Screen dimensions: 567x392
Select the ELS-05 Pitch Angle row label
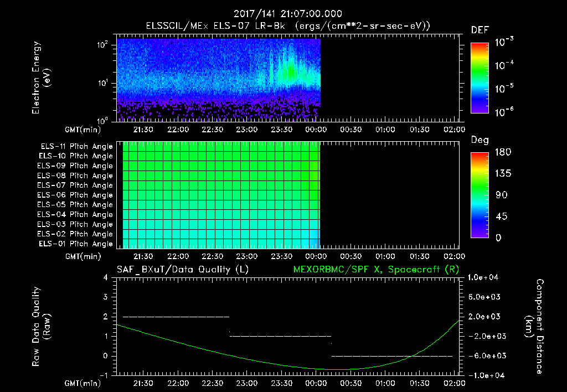[x=75, y=205]
